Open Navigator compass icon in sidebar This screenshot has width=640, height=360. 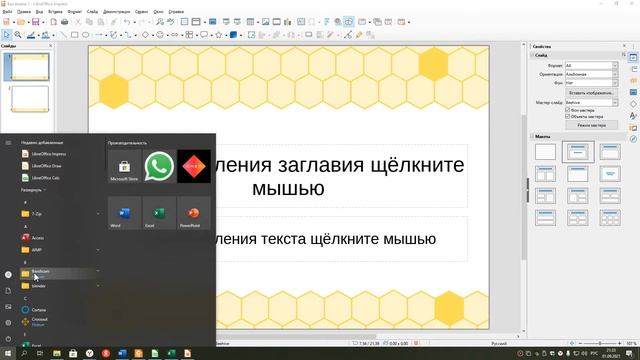633,139
